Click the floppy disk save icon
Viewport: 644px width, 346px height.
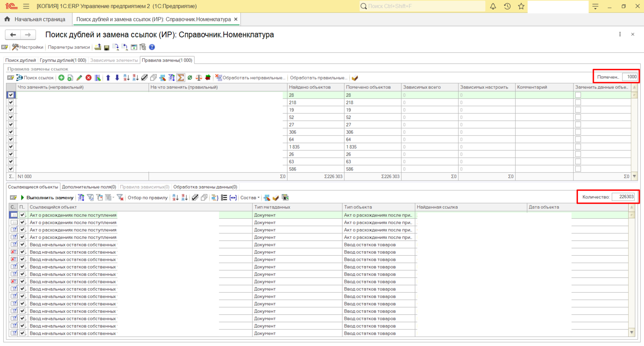pyautogui.click(x=106, y=47)
